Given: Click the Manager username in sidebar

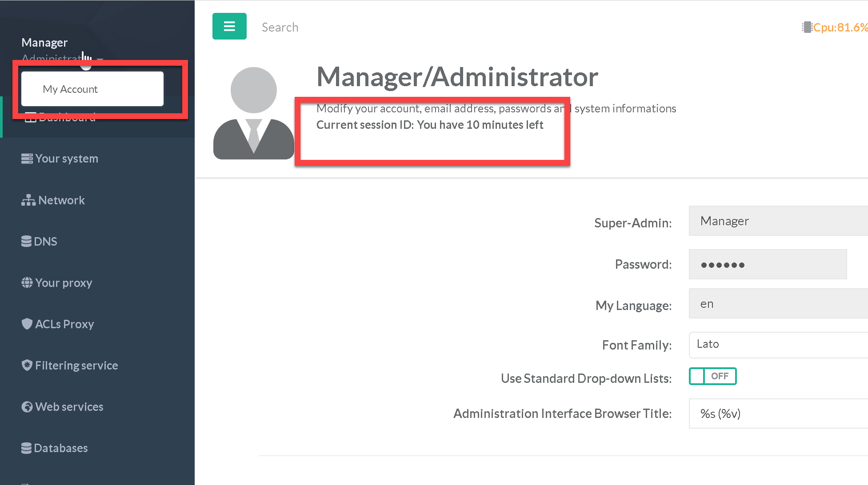Looking at the screenshot, I should [x=44, y=43].
